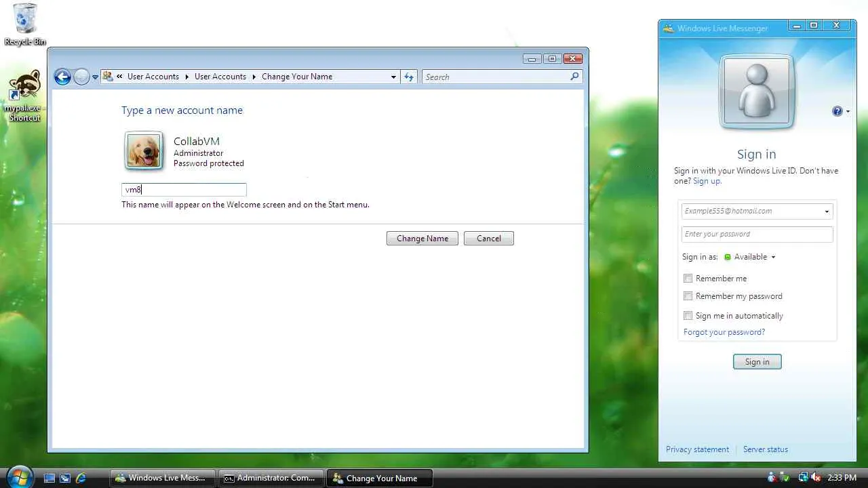Go to first User Accounts breadcrumb
This screenshot has height=488, width=868.
[x=153, y=77]
